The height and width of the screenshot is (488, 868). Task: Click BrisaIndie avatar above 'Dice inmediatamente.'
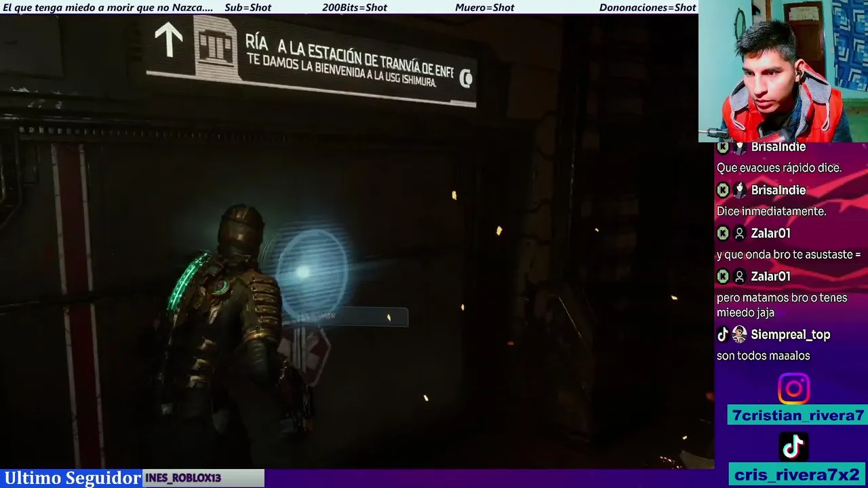pyautogui.click(x=739, y=190)
